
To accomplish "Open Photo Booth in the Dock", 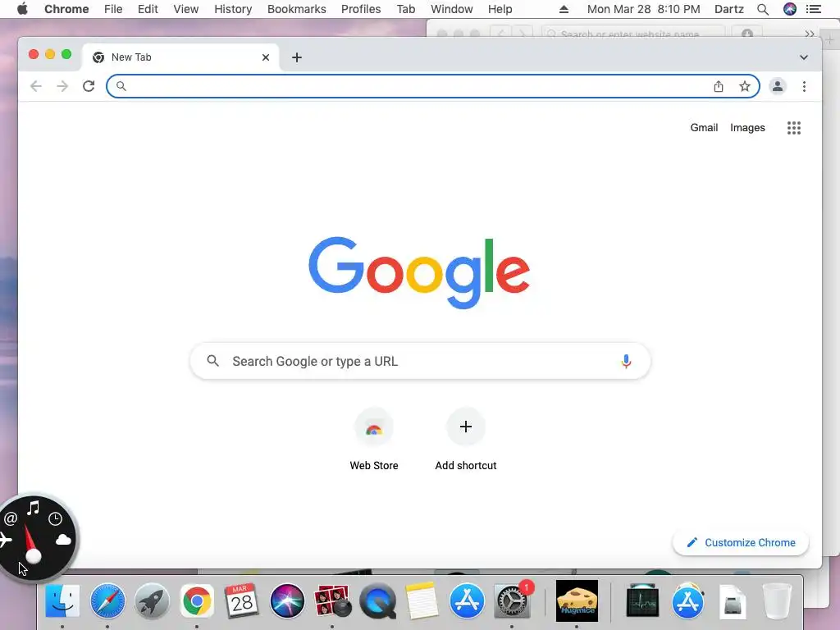I will [x=332, y=600].
